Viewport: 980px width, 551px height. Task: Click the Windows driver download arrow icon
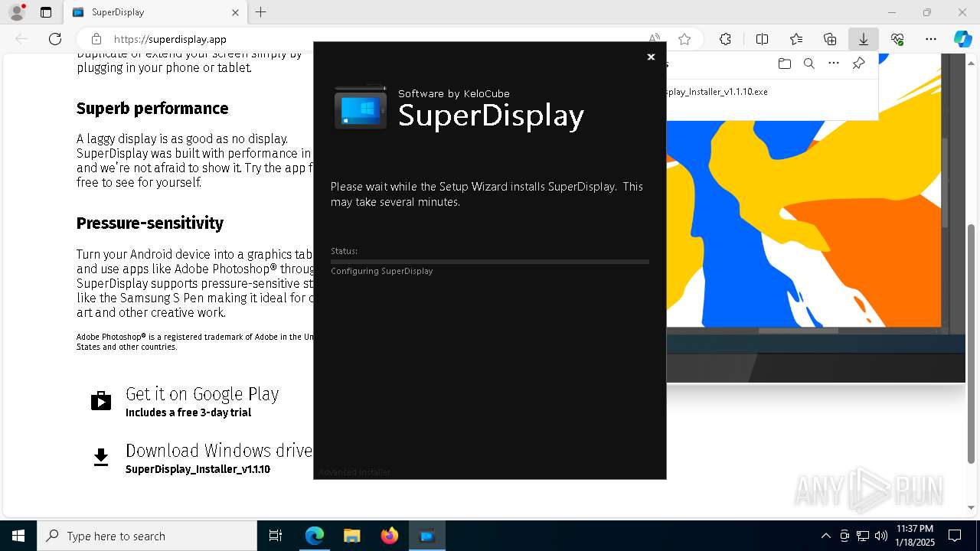101,458
